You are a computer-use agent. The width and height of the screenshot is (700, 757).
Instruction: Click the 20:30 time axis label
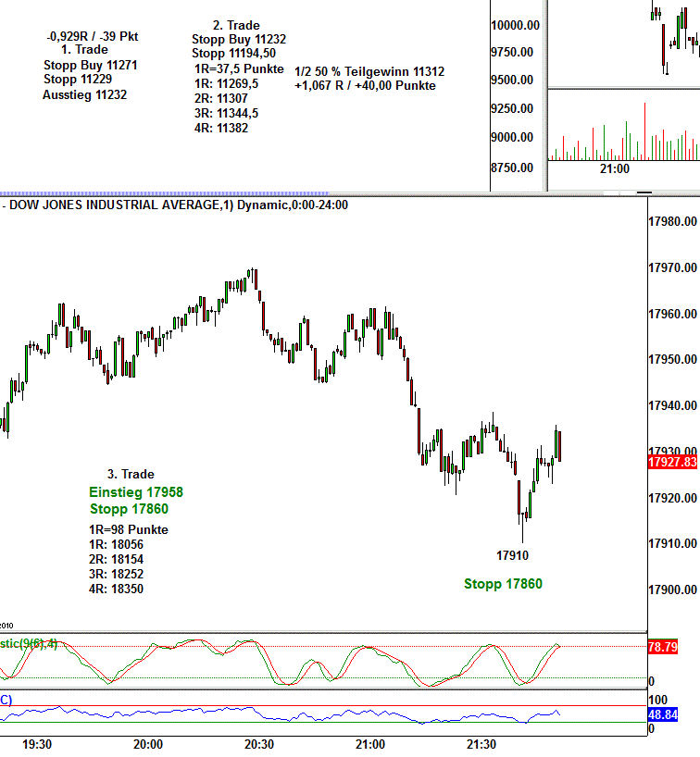click(x=258, y=744)
